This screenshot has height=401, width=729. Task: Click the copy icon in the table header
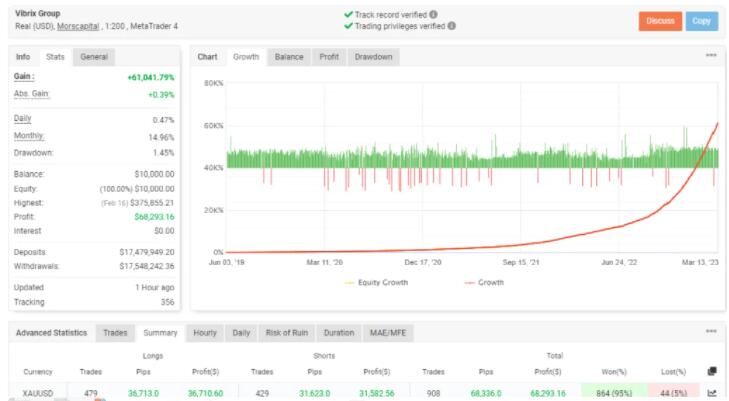point(711,371)
